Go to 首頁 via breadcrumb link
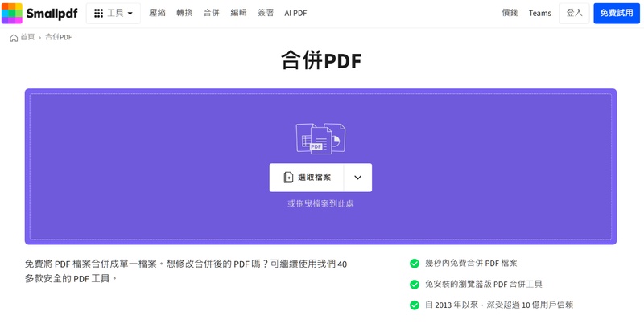Viewport: 644px width, 332px height. coord(27,37)
